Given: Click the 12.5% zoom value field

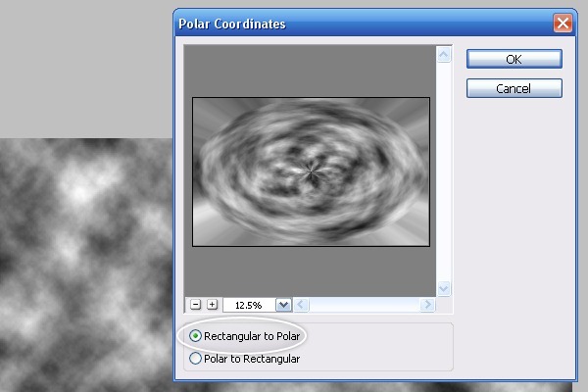Looking at the screenshot, I should (x=249, y=305).
